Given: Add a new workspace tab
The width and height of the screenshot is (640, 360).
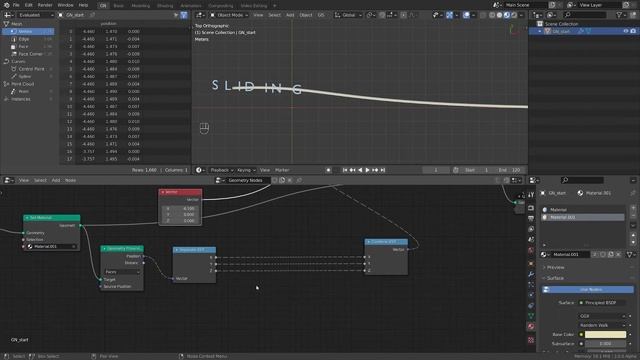Looking at the screenshot, I should click(275, 6).
